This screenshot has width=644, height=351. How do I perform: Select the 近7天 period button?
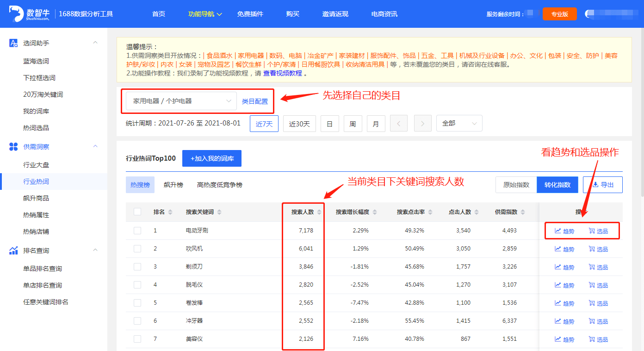pyautogui.click(x=264, y=124)
